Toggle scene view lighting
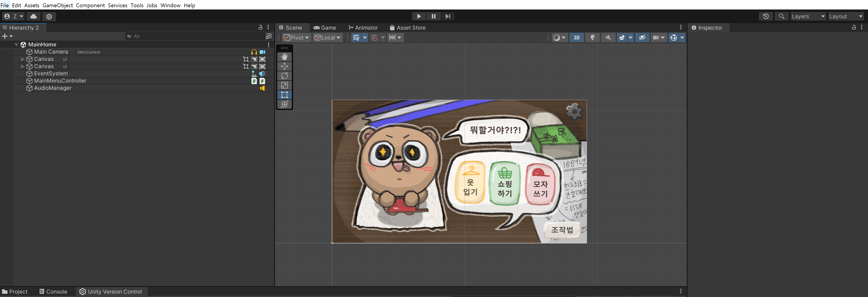 tap(592, 37)
